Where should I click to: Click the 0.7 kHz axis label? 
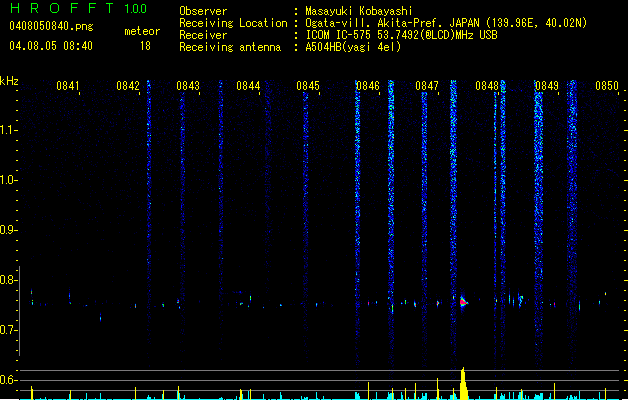[8, 330]
